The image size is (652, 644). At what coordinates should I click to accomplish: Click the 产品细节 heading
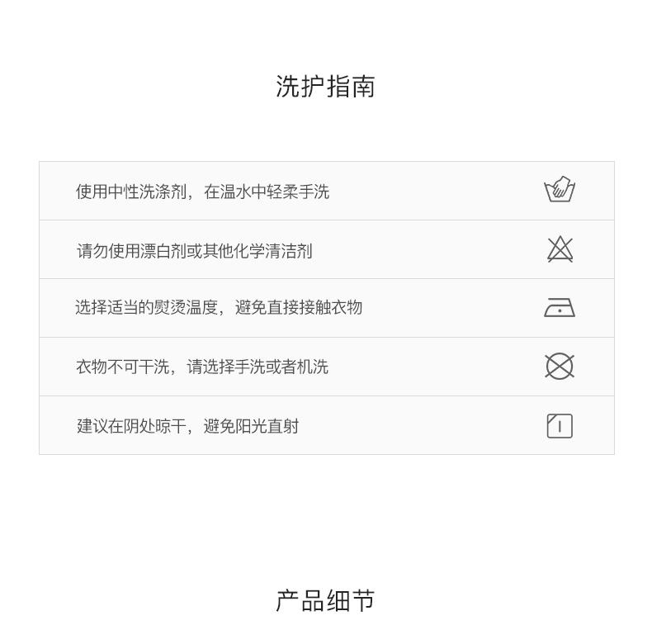pyautogui.click(x=326, y=601)
